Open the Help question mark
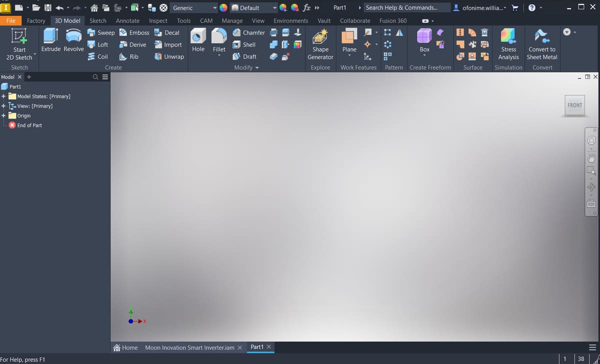This screenshot has width=600, height=364. (x=531, y=7)
